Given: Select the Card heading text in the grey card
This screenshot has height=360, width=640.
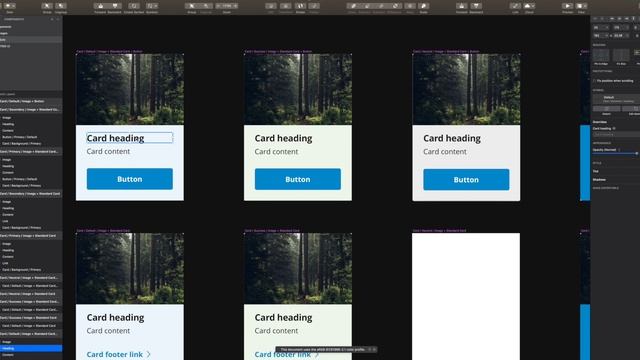Looking at the screenshot, I should coord(452,138).
